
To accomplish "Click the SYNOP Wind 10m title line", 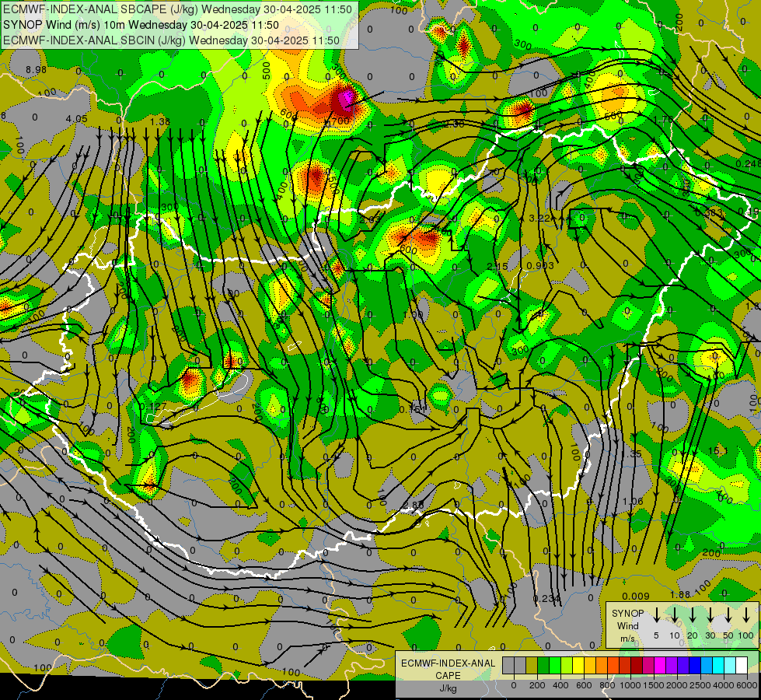I will [x=141, y=25].
